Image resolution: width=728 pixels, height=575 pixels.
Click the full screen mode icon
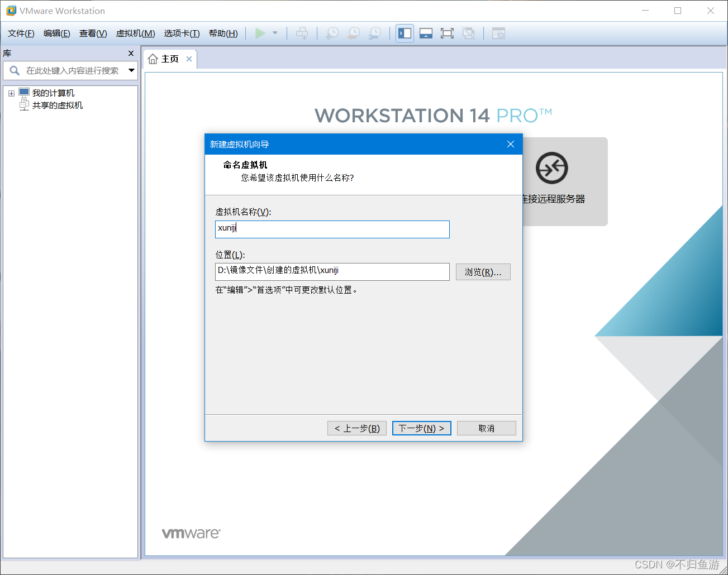(x=447, y=33)
